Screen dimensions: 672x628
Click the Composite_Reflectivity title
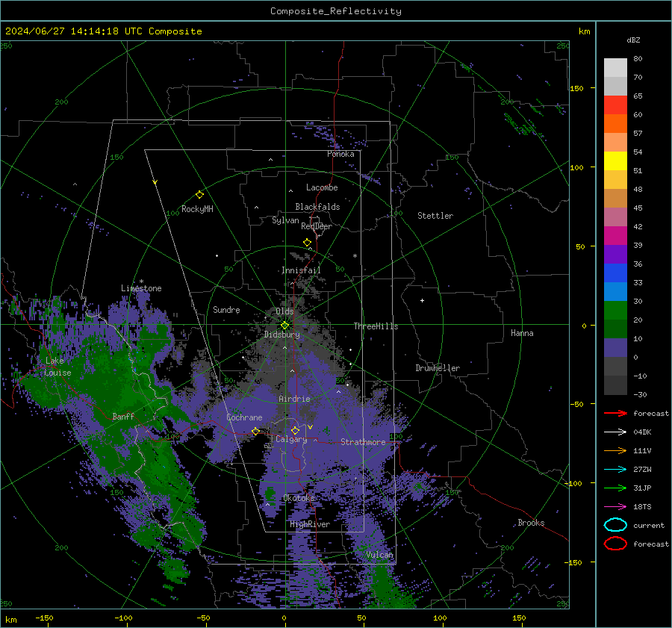[336, 11]
